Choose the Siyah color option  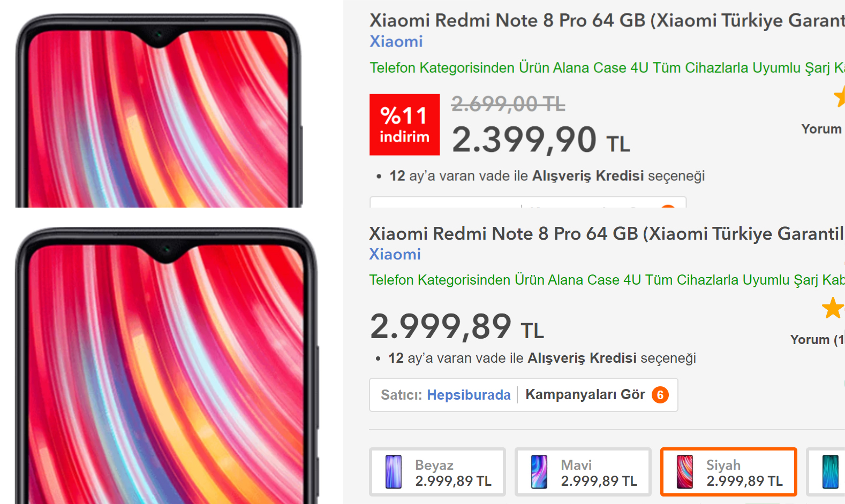tap(729, 472)
